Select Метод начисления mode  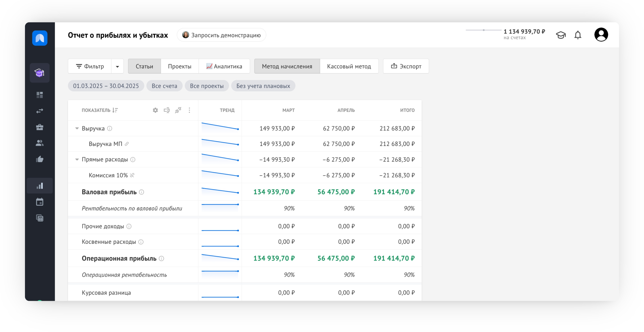(x=287, y=66)
